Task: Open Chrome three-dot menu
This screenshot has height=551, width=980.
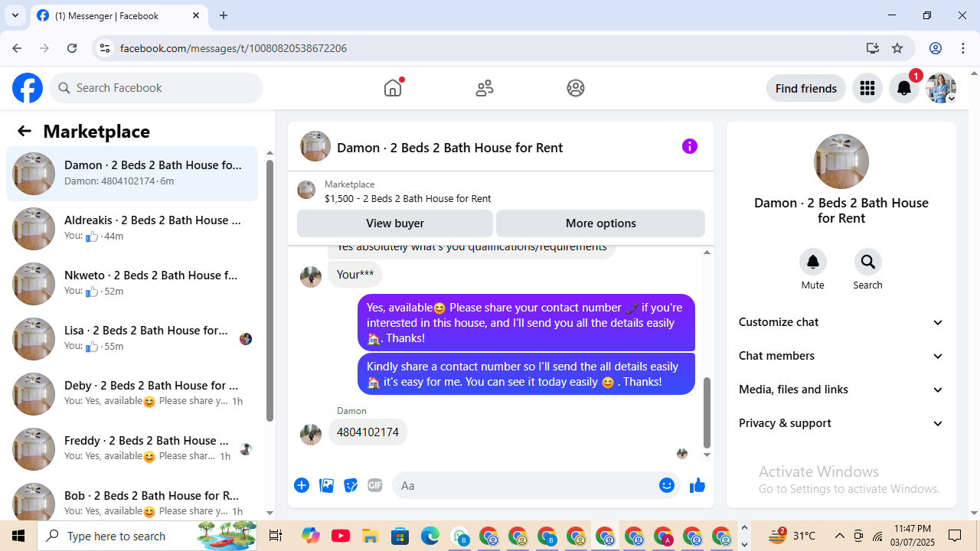Action: click(963, 48)
